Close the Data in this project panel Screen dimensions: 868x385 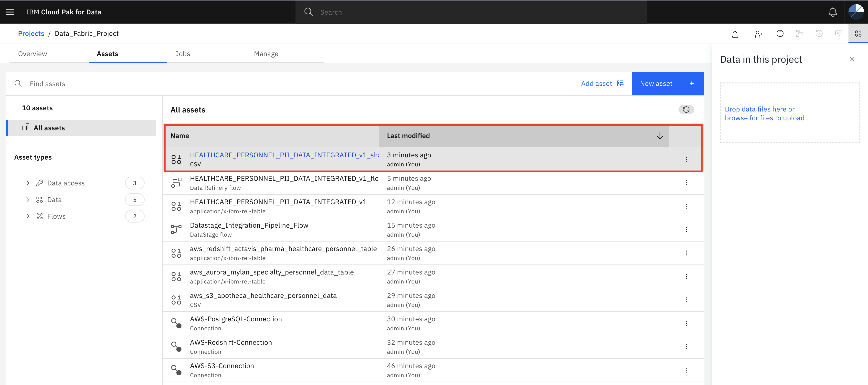point(852,59)
